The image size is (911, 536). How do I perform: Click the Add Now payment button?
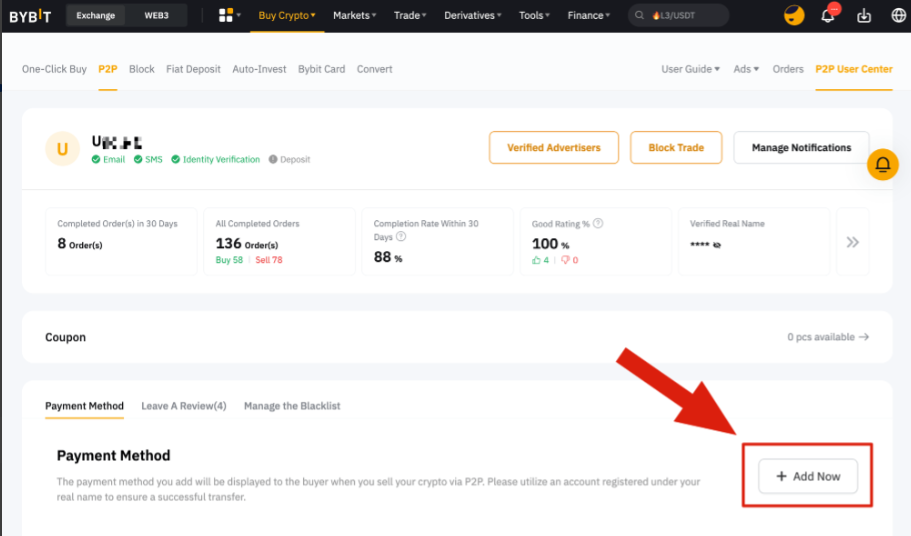[808, 476]
